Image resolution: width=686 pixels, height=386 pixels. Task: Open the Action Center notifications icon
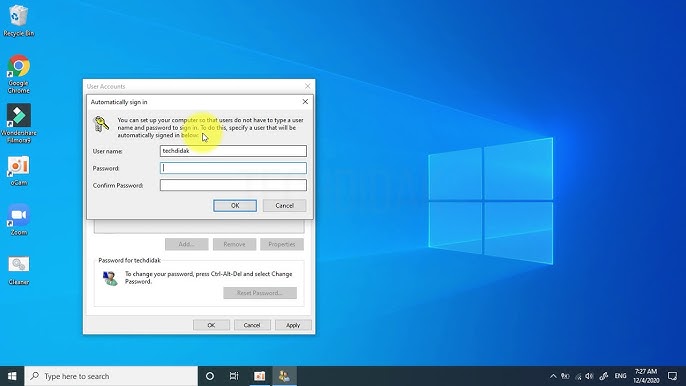(x=672, y=376)
